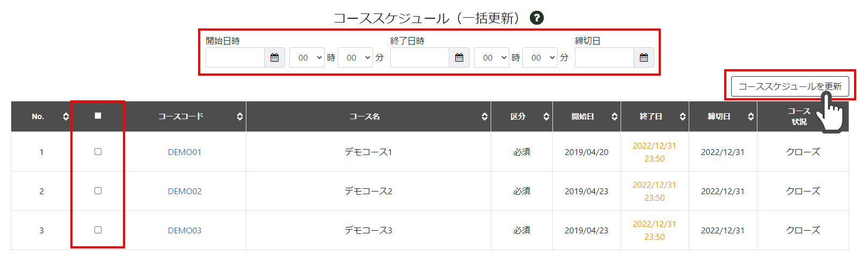Open calendar picker for 開始日時
The image size is (868, 272).
tap(274, 57)
